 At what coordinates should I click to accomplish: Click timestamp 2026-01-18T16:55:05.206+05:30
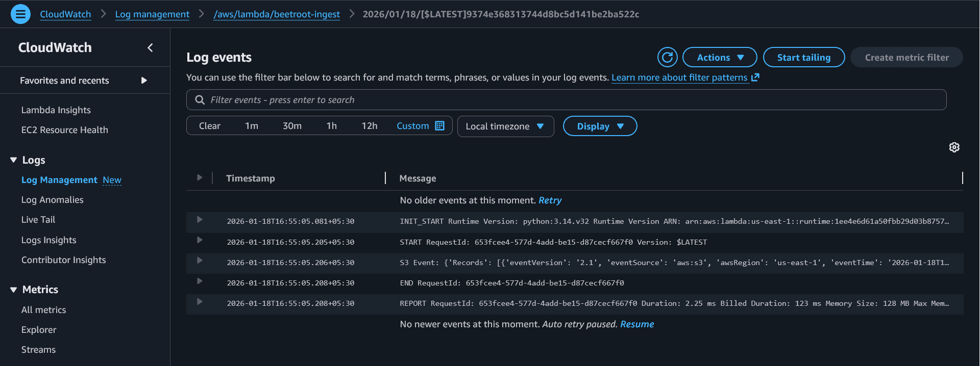coord(290,263)
